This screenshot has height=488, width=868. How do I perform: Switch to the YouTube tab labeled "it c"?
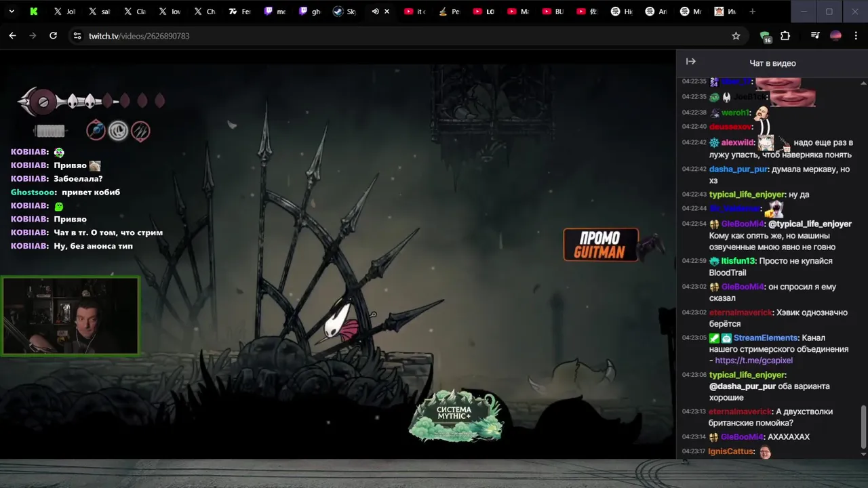click(x=415, y=12)
